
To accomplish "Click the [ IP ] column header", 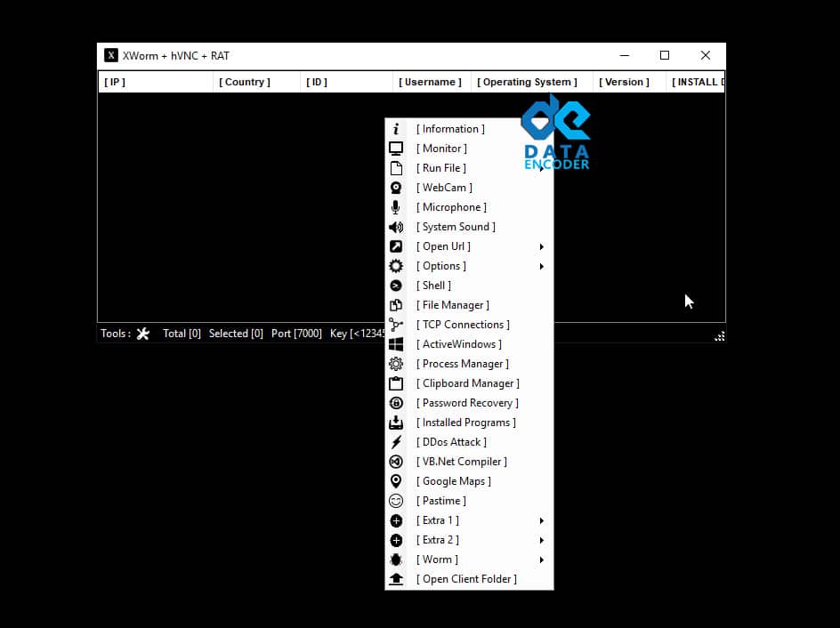I will pyautogui.click(x=156, y=82).
